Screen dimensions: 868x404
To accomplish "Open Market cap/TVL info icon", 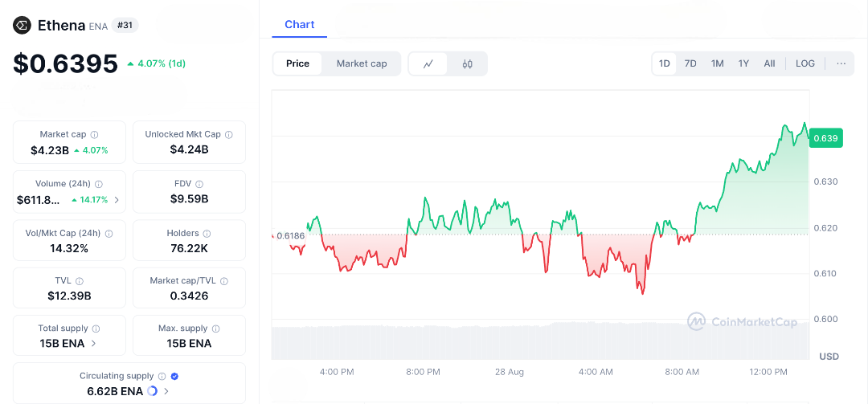I will click(x=224, y=281).
